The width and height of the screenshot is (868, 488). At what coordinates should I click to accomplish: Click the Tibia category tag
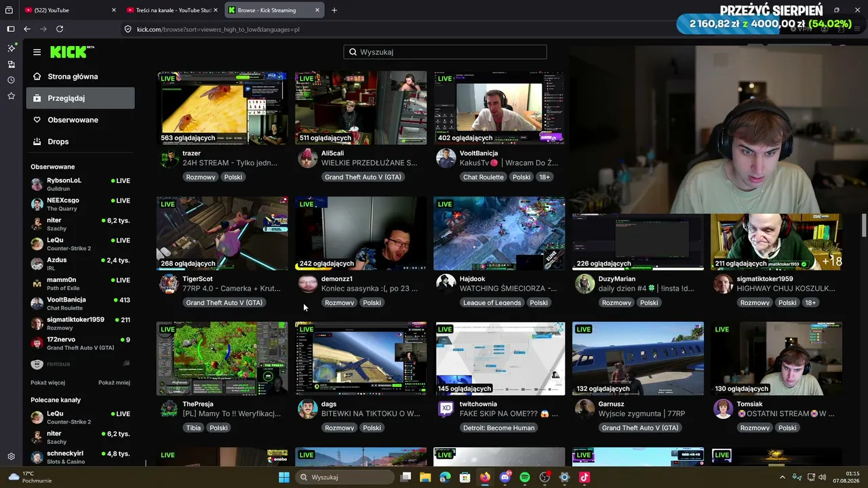pos(193,428)
